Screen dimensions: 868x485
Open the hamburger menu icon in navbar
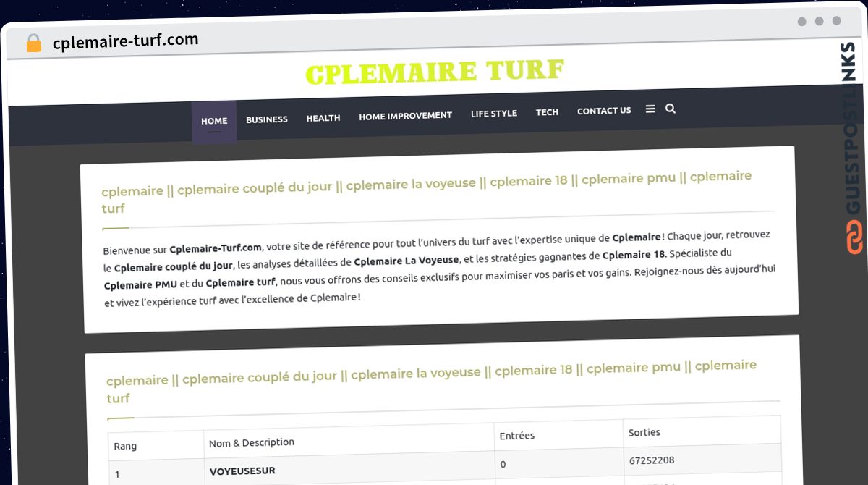[x=650, y=109]
